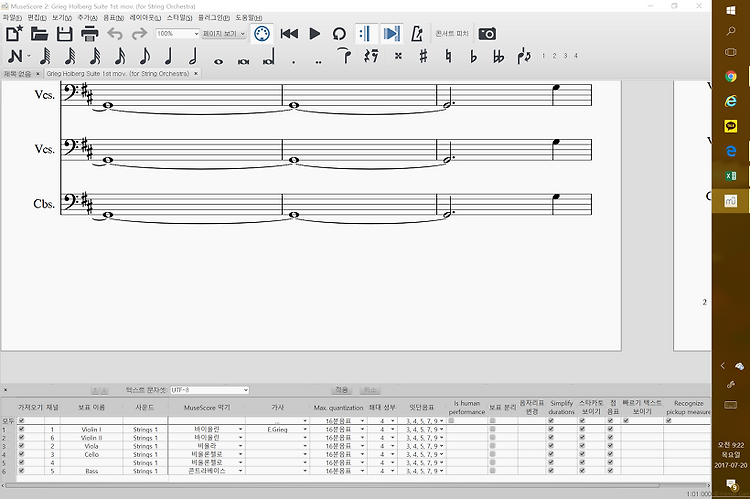Screen dimensions: 750x499
Task: Toggle Recognize pickup measure checkbox
Action: click(669, 421)
